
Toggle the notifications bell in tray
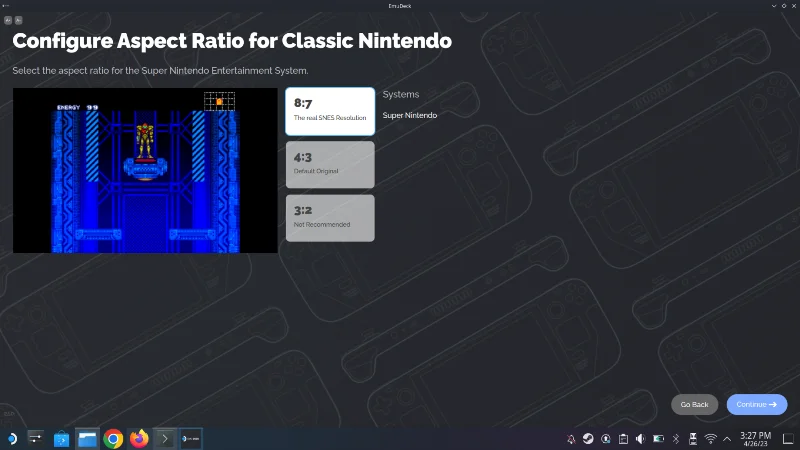[571, 439]
